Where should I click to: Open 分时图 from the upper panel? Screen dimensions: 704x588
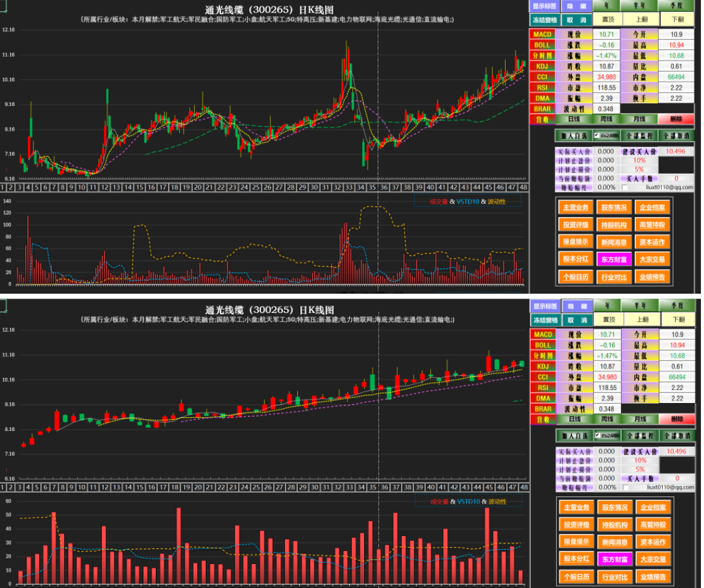click(x=542, y=56)
